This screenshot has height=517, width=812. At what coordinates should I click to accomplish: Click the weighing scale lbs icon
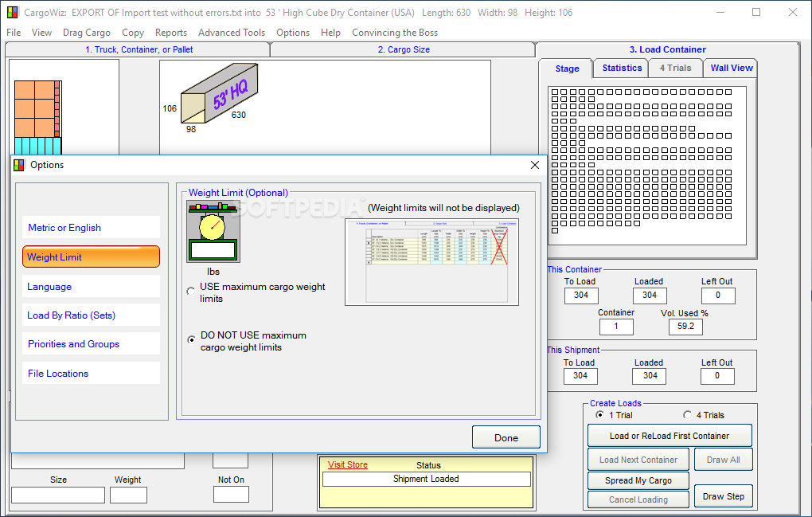click(213, 232)
